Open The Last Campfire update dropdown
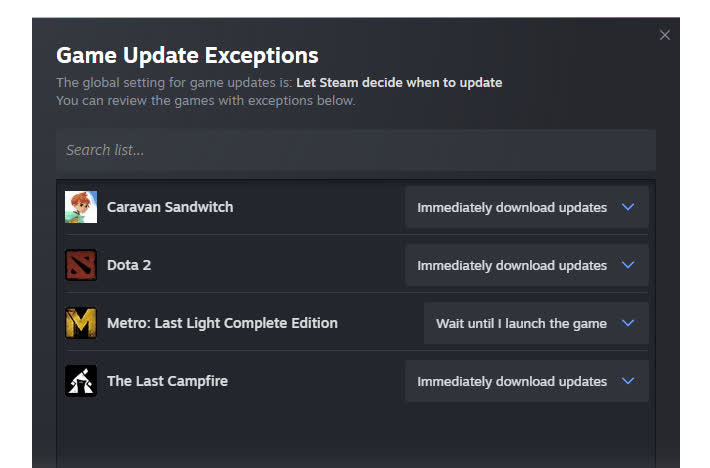Image resolution: width=710 pixels, height=468 pixels. tap(526, 381)
